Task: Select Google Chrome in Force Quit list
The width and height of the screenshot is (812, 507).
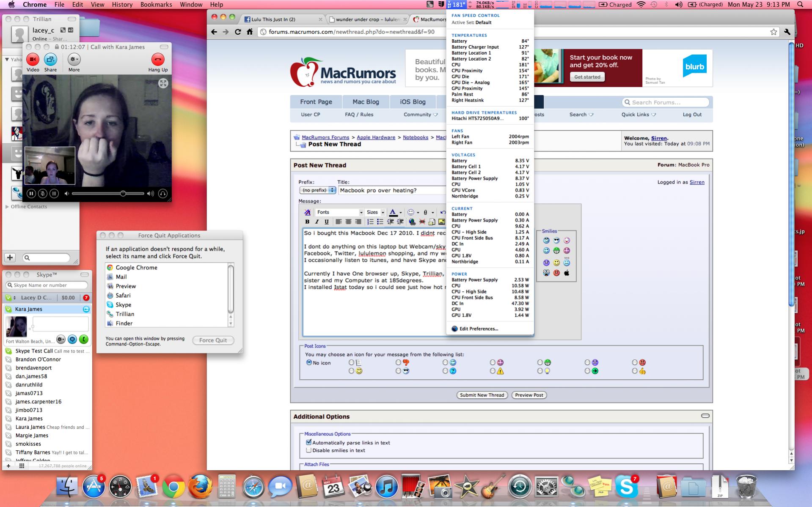Action: 167,268
